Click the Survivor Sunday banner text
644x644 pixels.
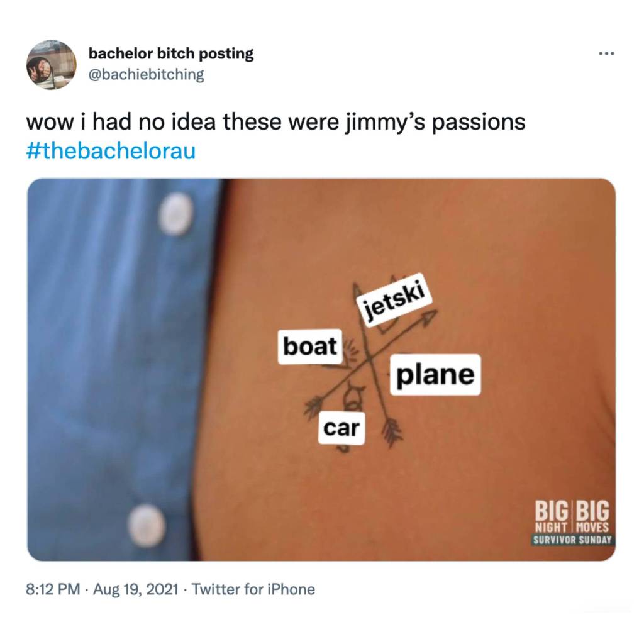click(572, 540)
